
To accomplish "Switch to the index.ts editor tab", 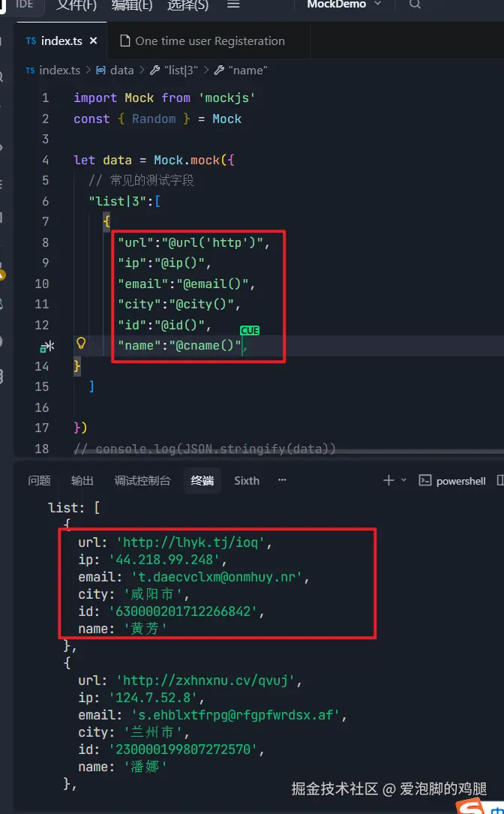I will (x=61, y=41).
